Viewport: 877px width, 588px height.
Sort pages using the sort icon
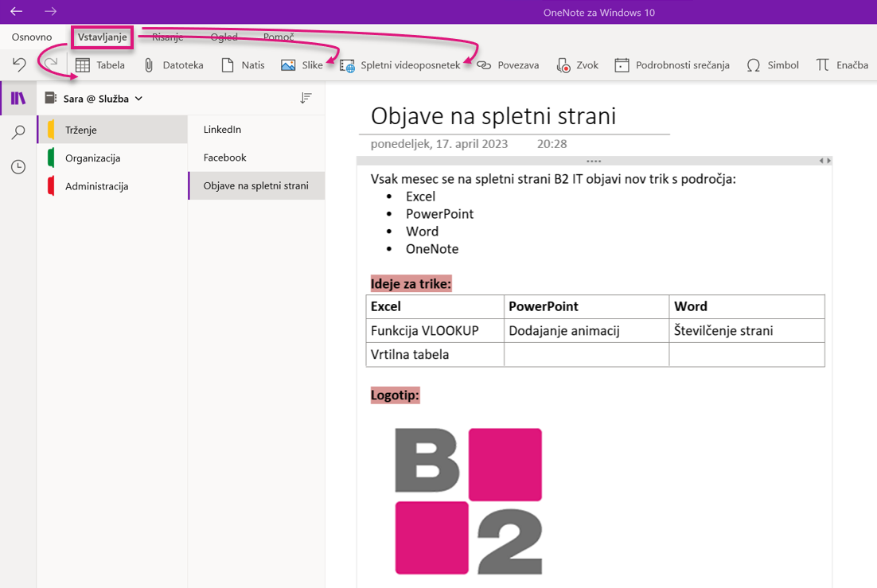[x=306, y=99]
